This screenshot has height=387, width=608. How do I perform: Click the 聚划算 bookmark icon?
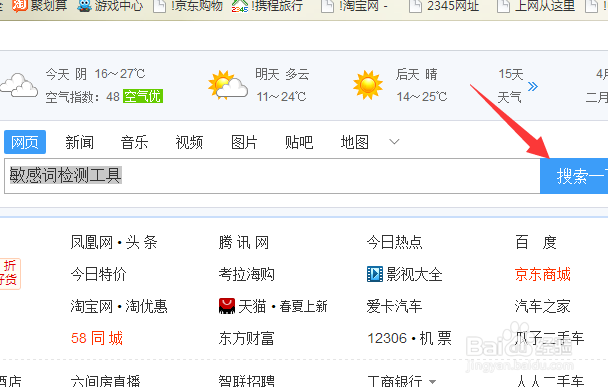click(19, 6)
